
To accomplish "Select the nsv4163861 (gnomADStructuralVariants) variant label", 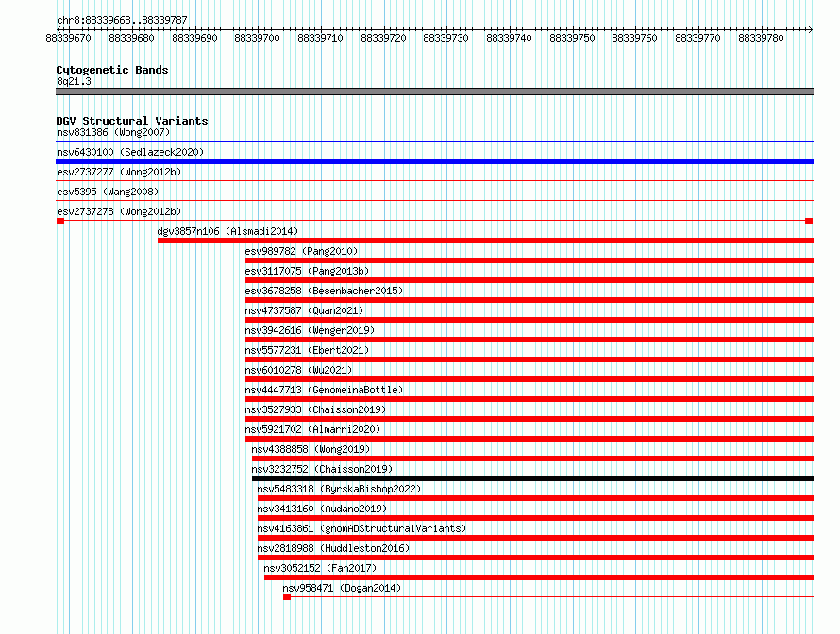I will pos(361,528).
